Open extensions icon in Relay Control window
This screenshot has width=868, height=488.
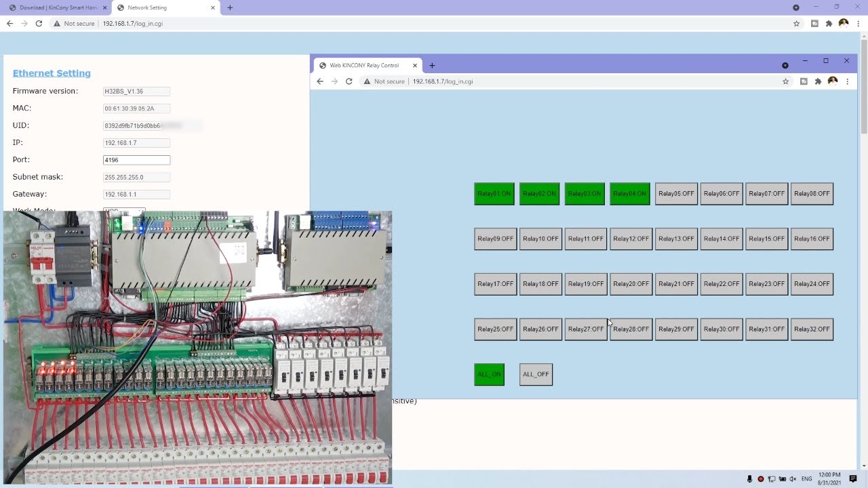818,81
